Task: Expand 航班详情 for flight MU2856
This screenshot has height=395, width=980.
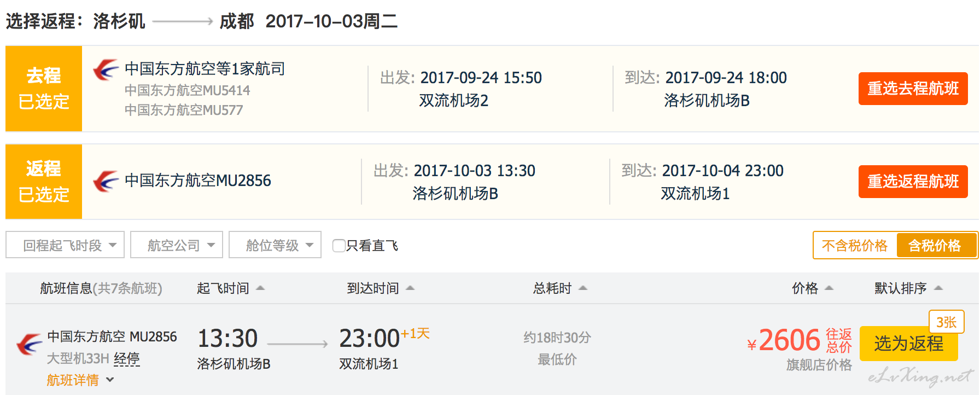Action: click(80, 380)
